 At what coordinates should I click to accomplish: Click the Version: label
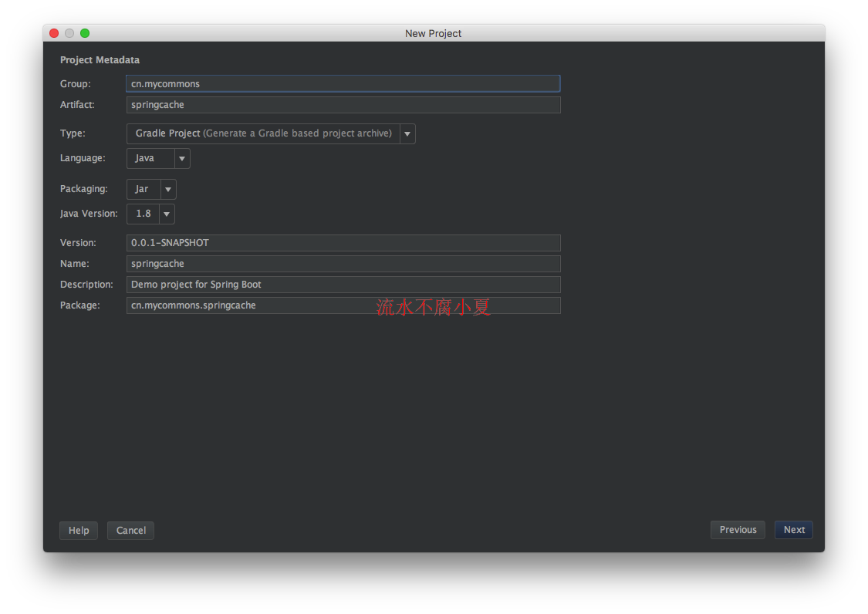pyautogui.click(x=78, y=242)
